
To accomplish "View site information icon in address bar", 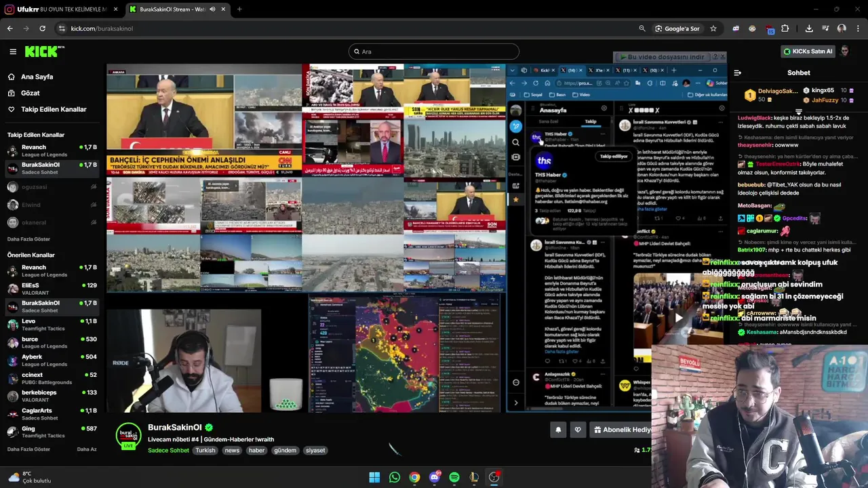I will 62,28.
